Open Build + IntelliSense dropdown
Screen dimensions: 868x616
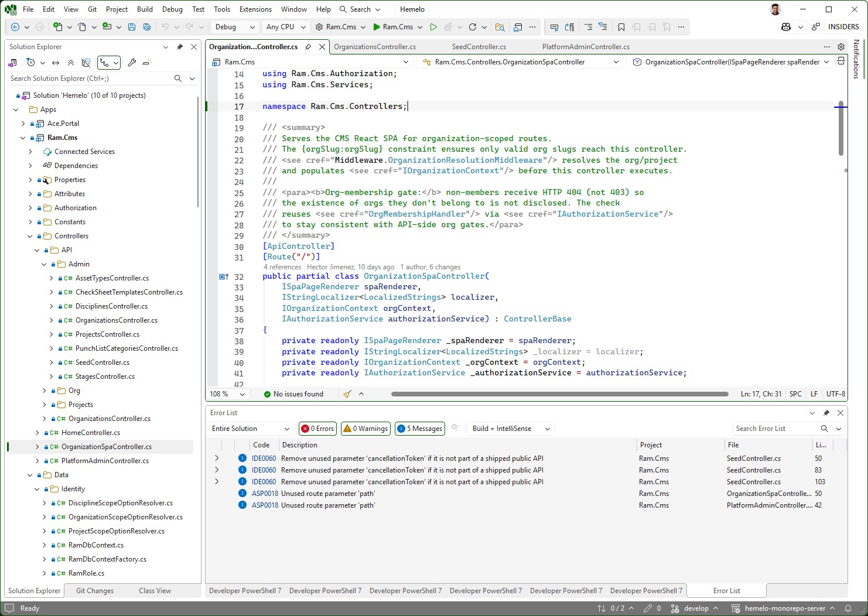(x=511, y=429)
